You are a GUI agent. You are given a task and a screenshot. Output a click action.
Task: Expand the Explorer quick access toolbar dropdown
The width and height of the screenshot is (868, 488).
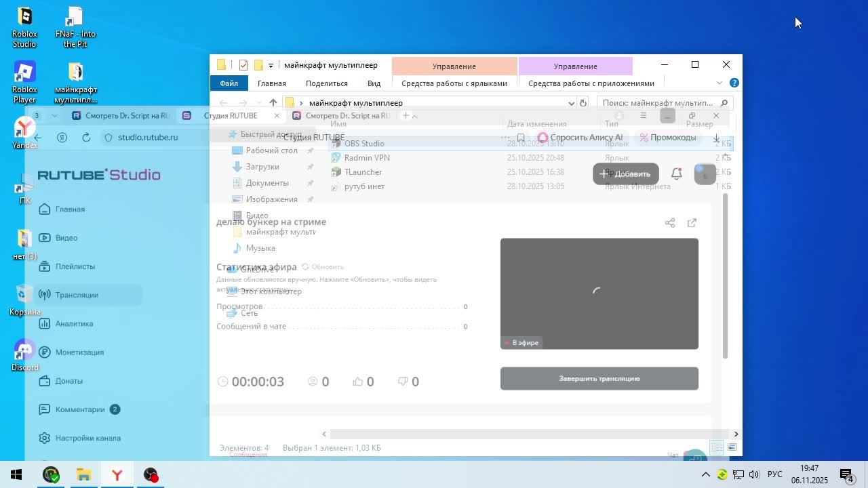pos(271,66)
